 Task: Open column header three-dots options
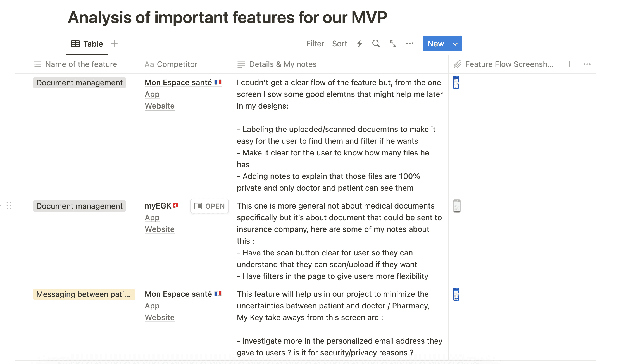(587, 64)
